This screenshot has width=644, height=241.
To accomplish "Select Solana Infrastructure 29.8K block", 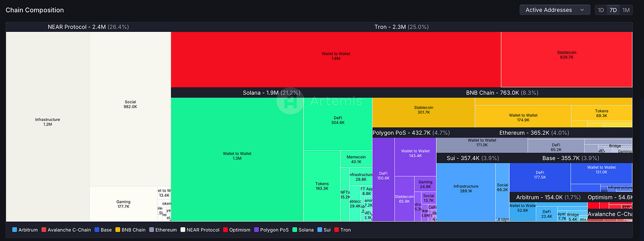I will [x=361, y=177].
